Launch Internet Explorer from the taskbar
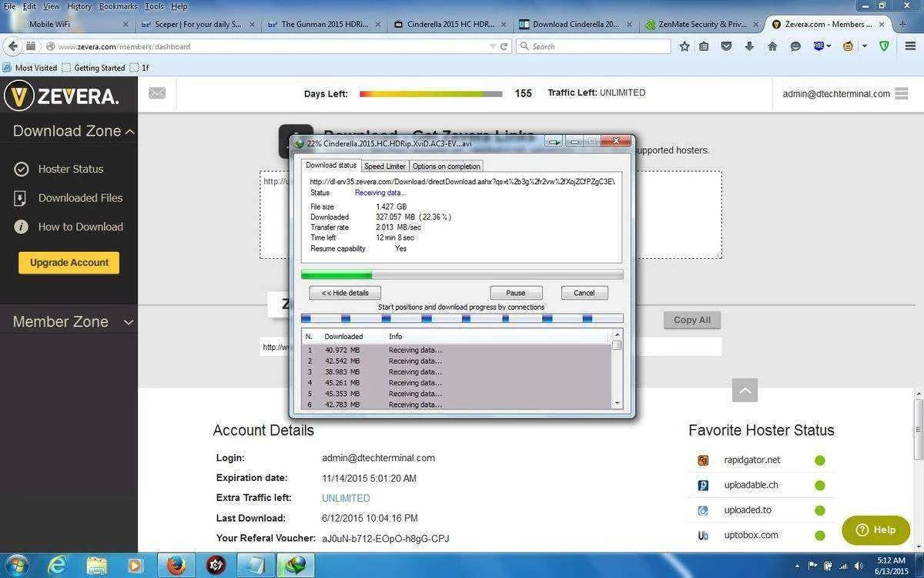The height and width of the screenshot is (578, 924). 57,565
